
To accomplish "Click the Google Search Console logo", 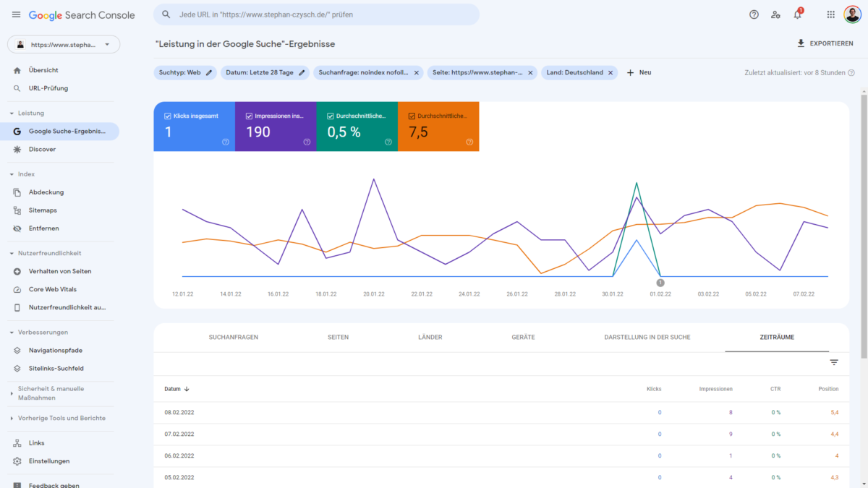I will pyautogui.click(x=81, y=14).
